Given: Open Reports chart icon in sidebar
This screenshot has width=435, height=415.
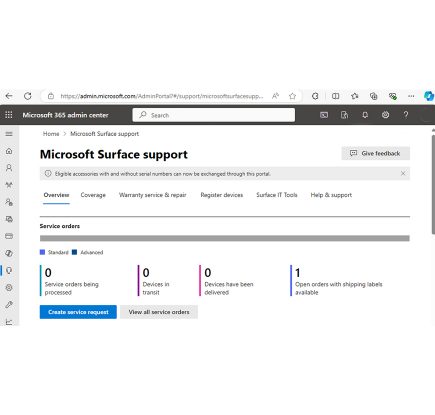Looking at the screenshot, I should point(9,322).
